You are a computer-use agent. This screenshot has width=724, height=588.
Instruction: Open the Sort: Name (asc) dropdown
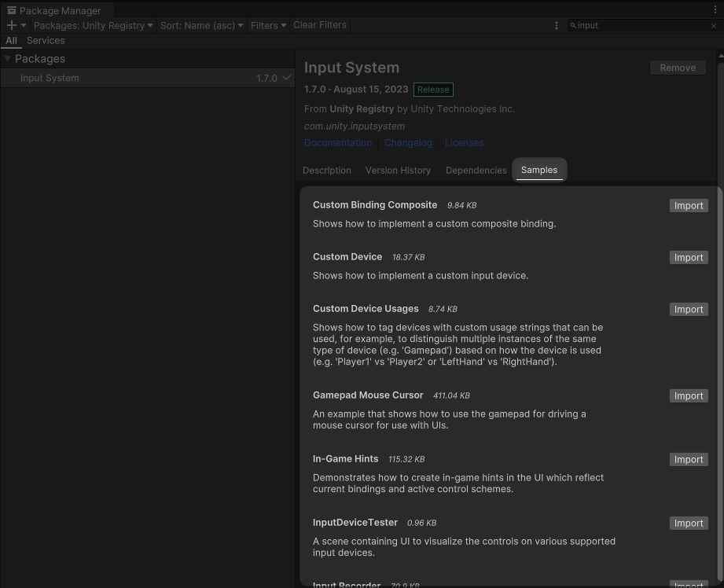(202, 25)
